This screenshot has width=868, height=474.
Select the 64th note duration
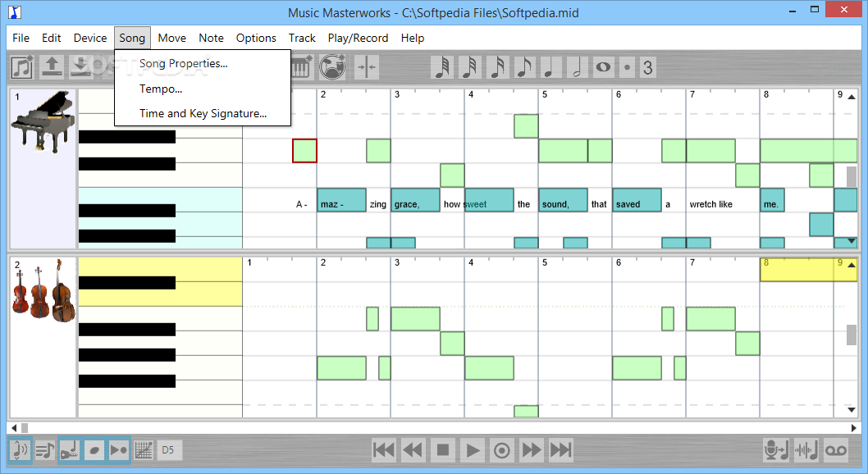point(442,67)
